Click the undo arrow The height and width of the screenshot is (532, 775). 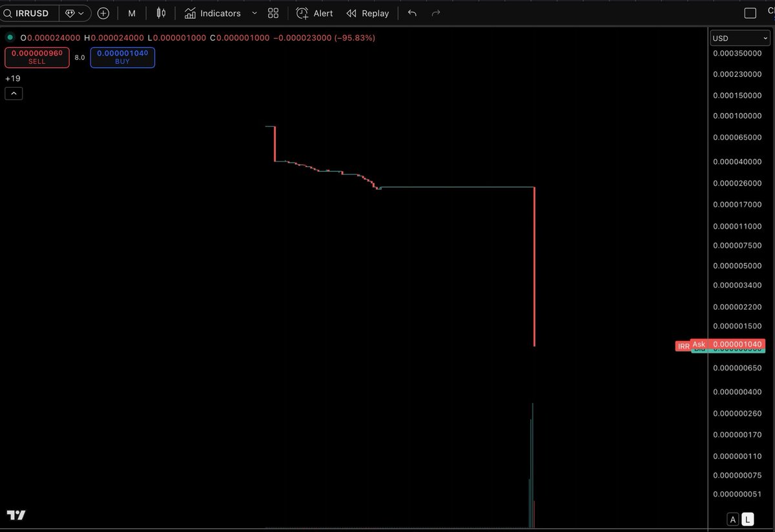pyautogui.click(x=411, y=13)
